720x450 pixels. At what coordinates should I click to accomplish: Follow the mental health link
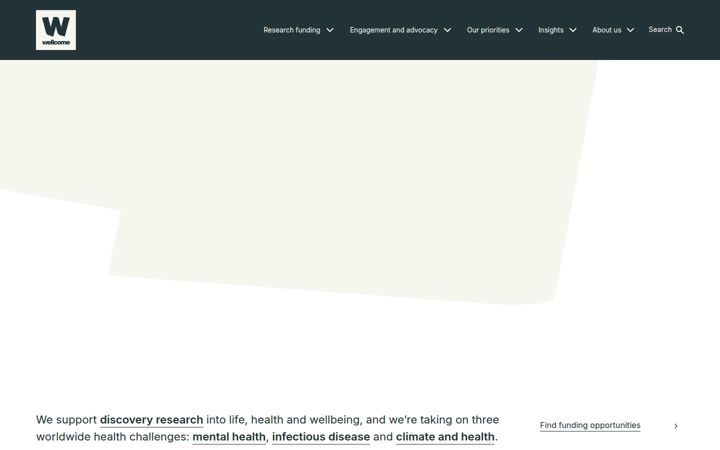[229, 437]
